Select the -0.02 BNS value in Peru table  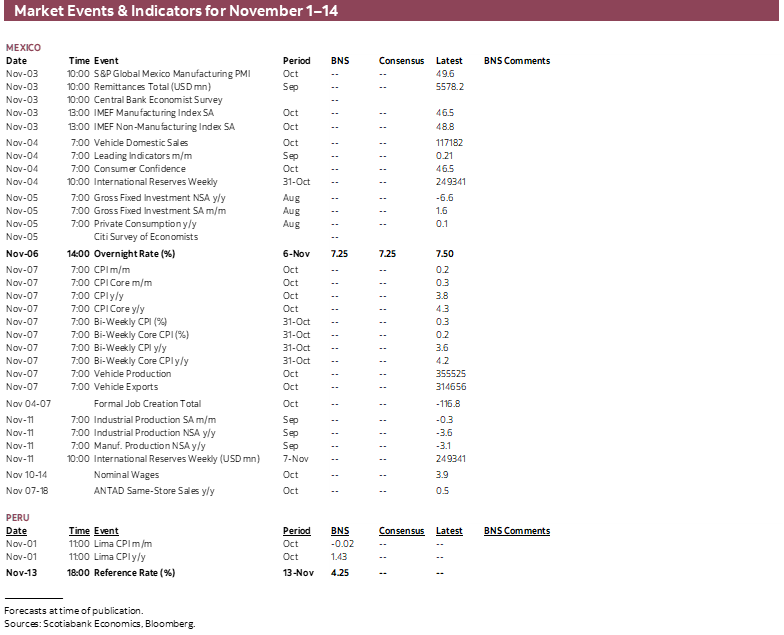(x=342, y=543)
